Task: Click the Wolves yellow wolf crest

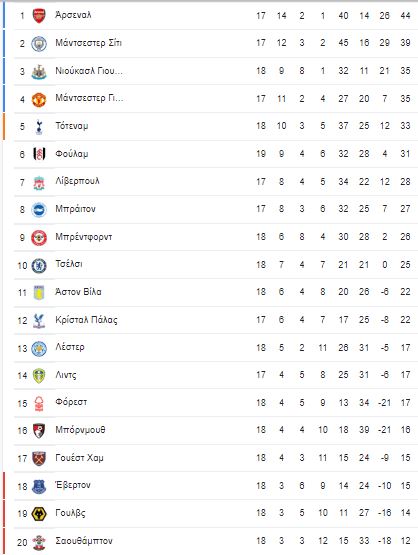Action: [x=39, y=514]
